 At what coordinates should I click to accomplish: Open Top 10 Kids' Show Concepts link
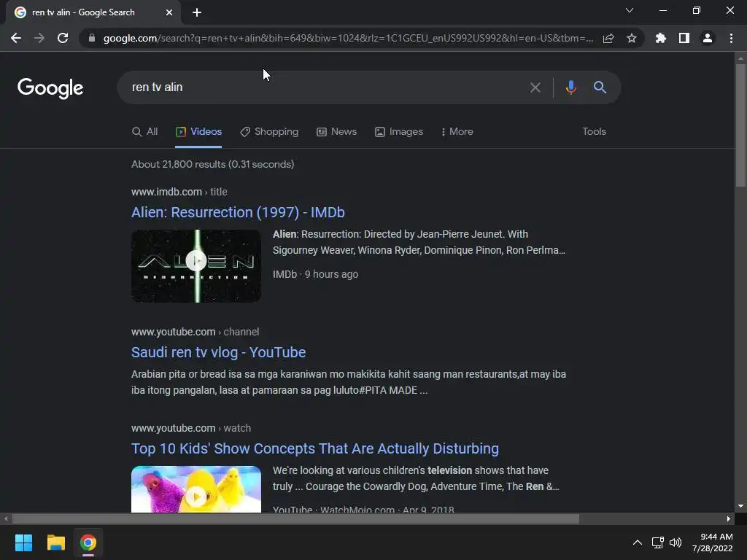tap(315, 448)
